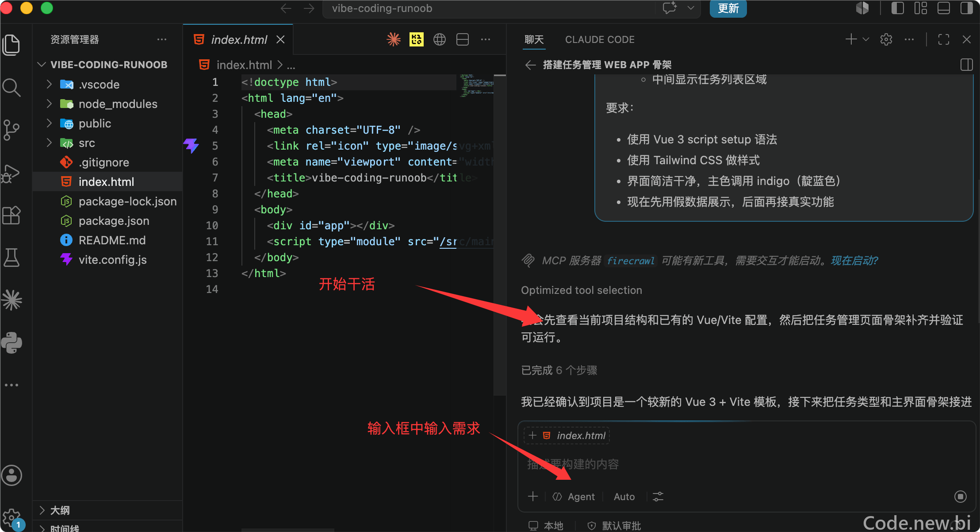Open dropdown next to title bar chat icon
Viewport: 980px width, 532px height.
(x=690, y=8)
